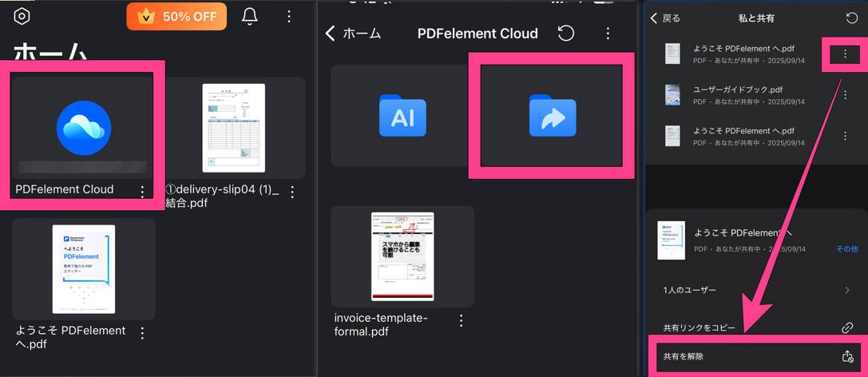Open options for invoice-template-formal.pdf

pos(462,321)
